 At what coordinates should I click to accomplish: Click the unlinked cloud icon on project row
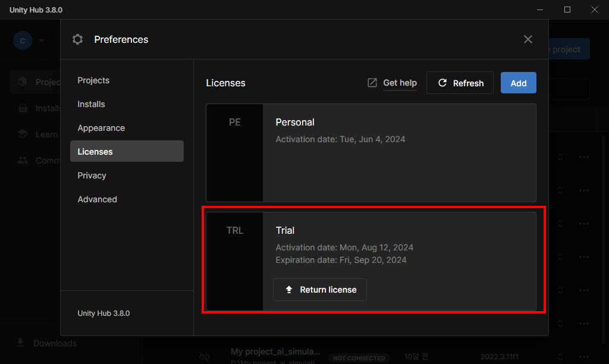coord(205,357)
